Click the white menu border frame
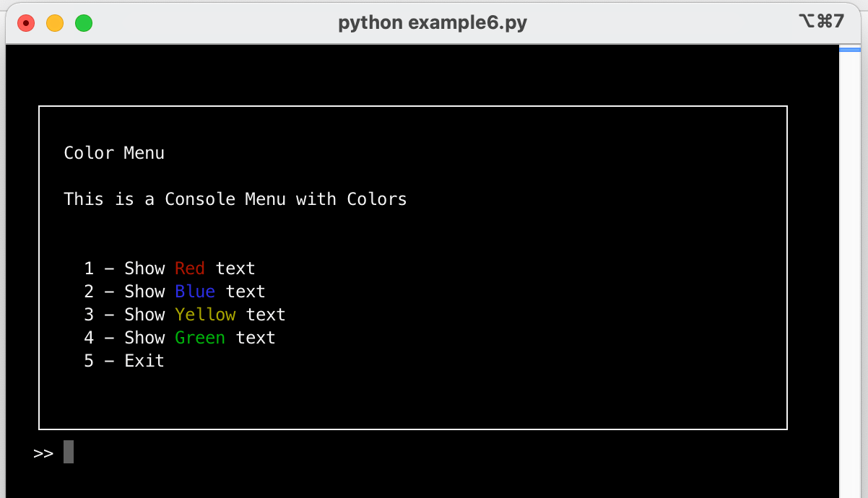 (x=412, y=107)
